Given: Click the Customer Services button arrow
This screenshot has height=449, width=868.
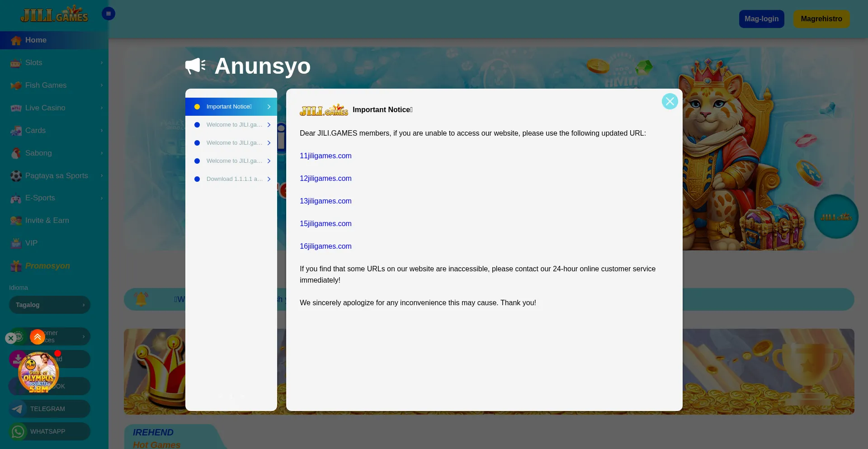Looking at the screenshot, I should point(84,336).
